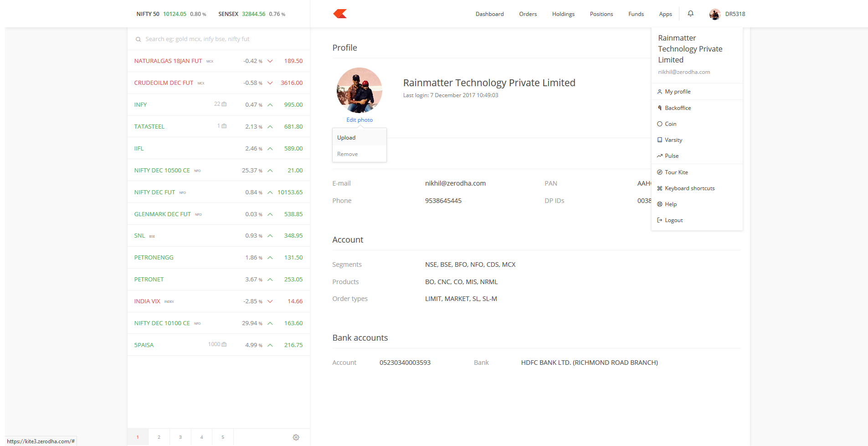
Task: Select marketwatch page 1
Action: tap(138, 437)
